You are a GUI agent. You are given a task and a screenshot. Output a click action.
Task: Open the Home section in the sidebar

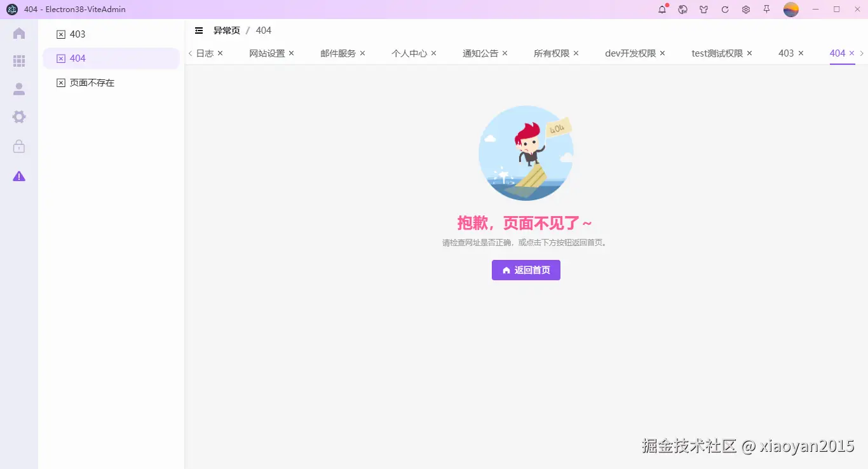click(x=18, y=33)
